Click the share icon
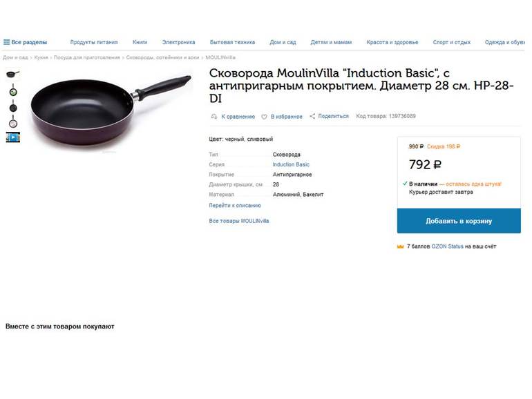Screen dimensions: 532x399 click(312, 116)
